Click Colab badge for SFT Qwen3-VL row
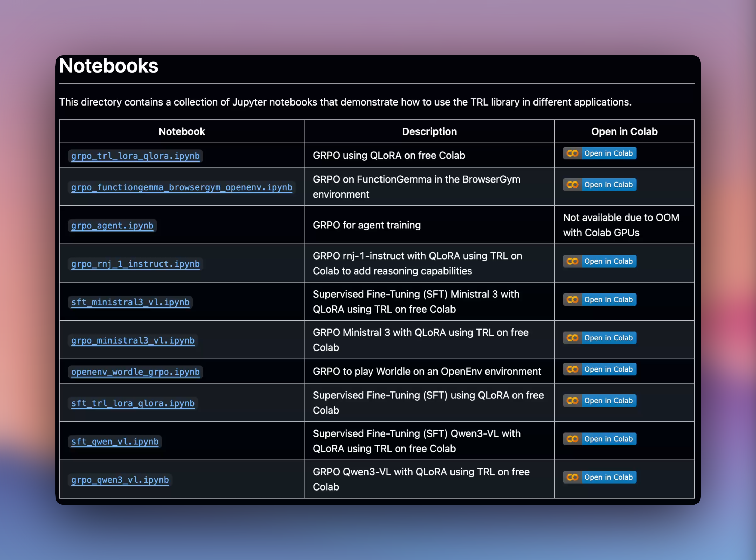The width and height of the screenshot is (756, 560). [x=599, y=439]
